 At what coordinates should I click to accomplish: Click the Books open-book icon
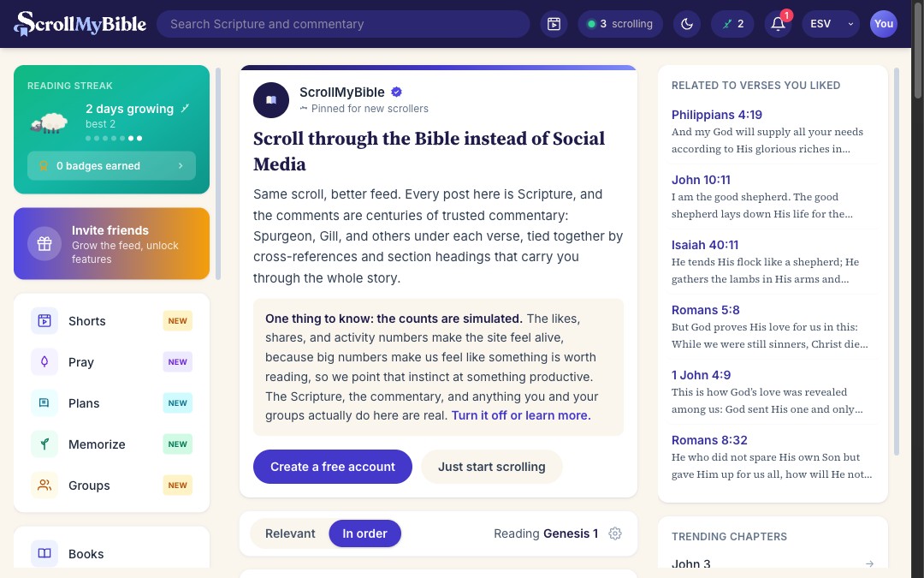(44, 553)
